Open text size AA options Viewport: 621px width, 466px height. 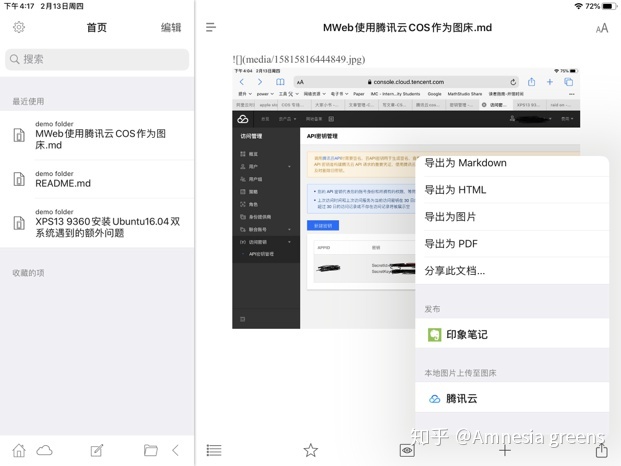click(x=602, y=28)
